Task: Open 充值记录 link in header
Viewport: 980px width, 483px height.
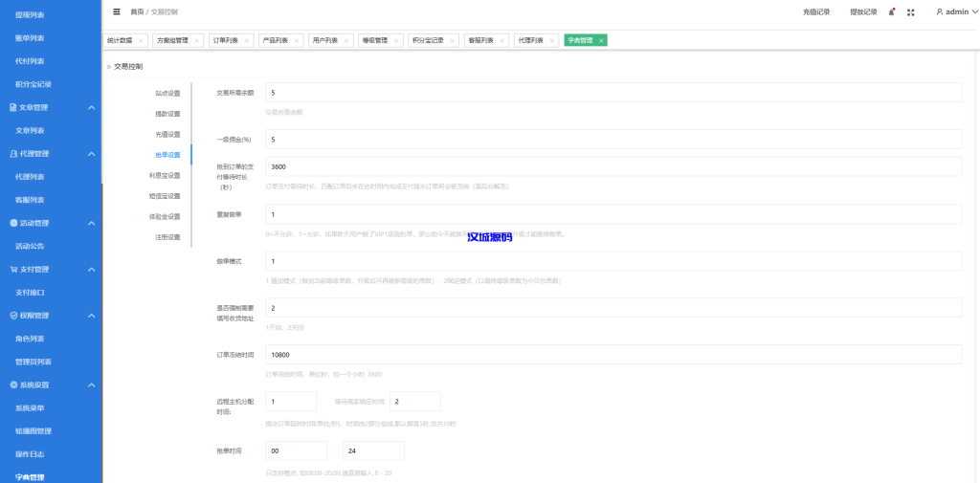Action: tap(816, 11)
